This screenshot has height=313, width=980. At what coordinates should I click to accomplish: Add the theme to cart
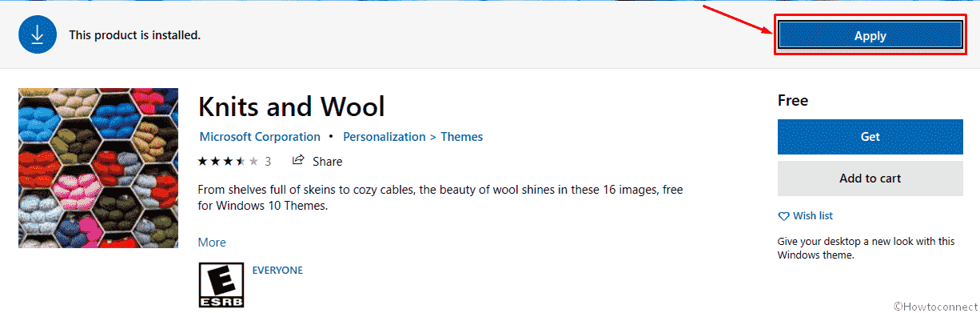870,179
